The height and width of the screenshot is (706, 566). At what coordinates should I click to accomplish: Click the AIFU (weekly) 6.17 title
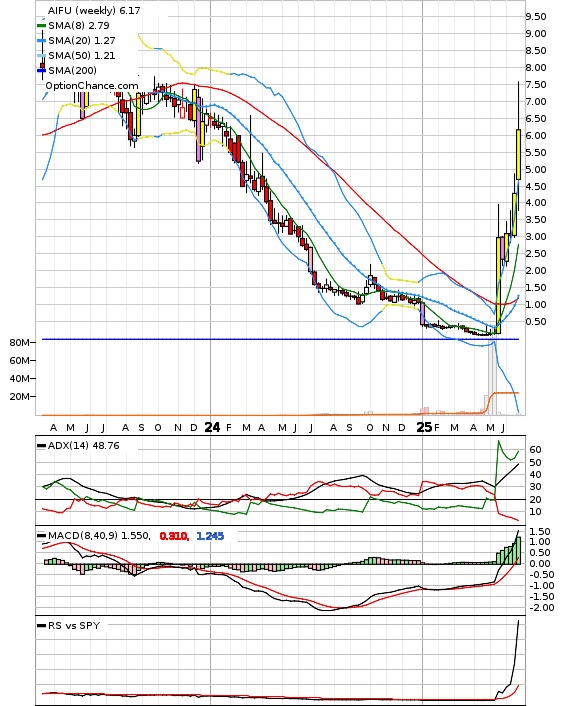(94, 10)
